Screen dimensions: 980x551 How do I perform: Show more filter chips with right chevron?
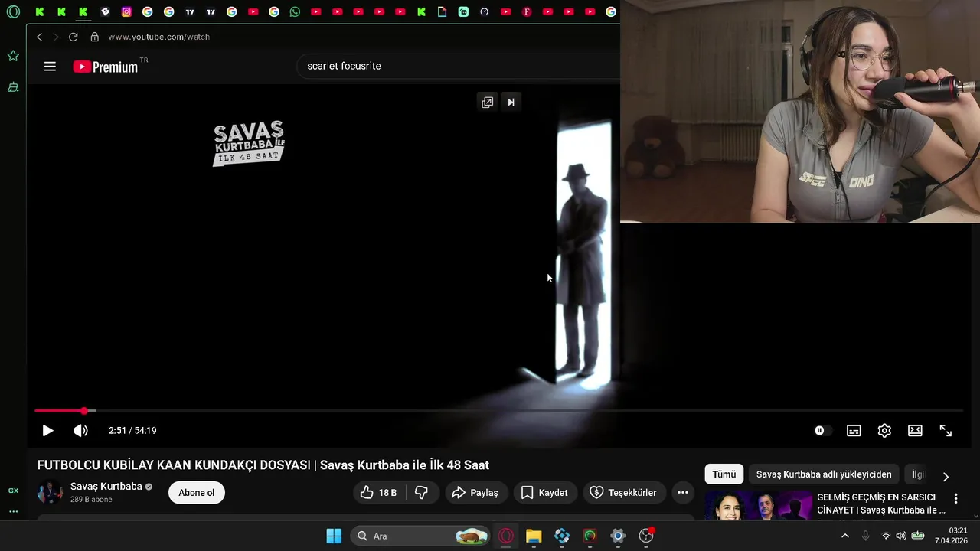pyautogui.click(x=946, y=476)
